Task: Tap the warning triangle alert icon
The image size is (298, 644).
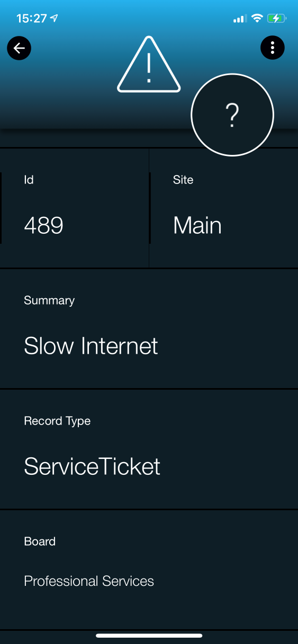Action: point(149,65)
